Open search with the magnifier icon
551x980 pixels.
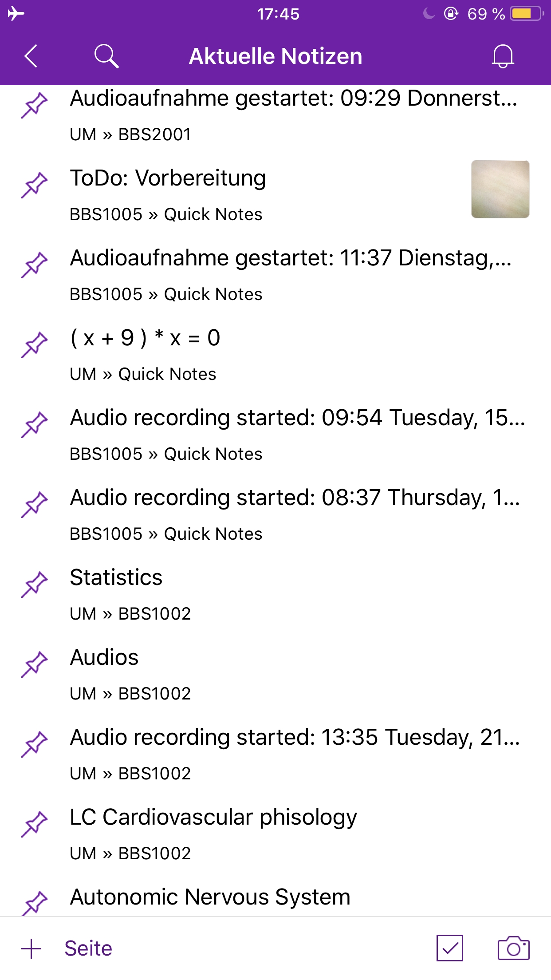(x=106, y=56)
